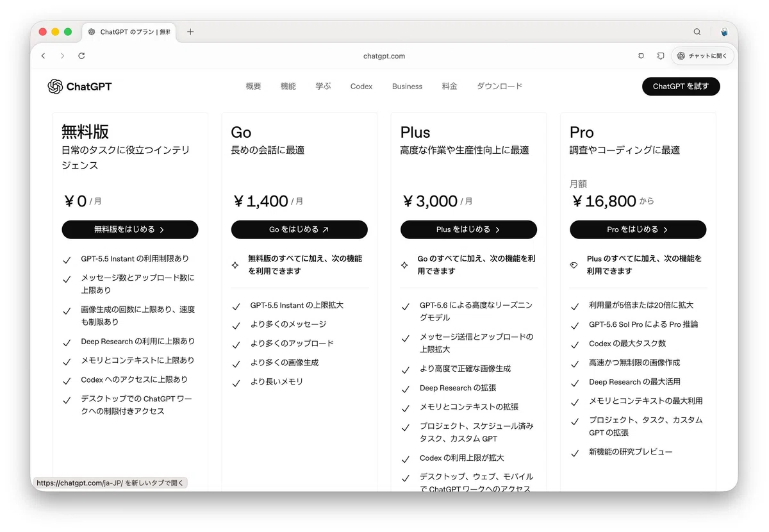The height and width of the screenshot is (532, 769).
Task: Reload the page with the refresh icon
Action: (x=81, y=56)
